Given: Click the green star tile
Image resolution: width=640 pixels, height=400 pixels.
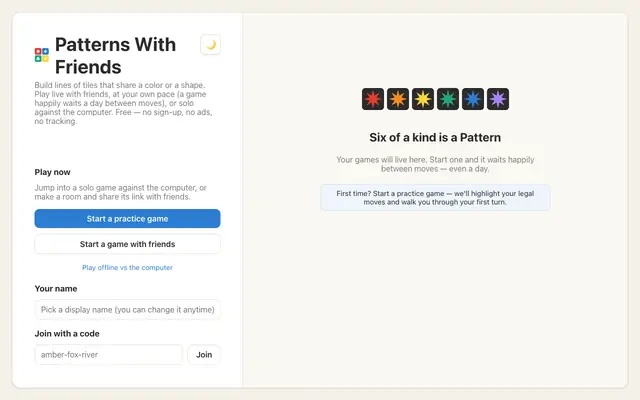Looking at the screenshot, I should (x=448, y=99).
